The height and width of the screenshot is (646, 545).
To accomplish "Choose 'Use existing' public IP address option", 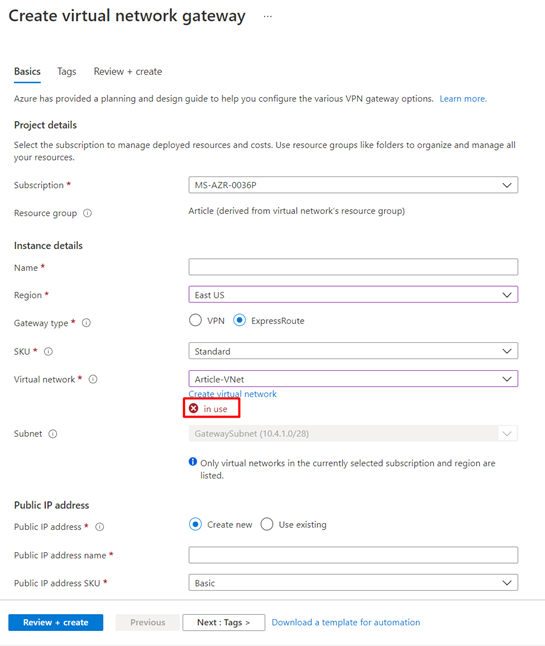I will point(267,524).
